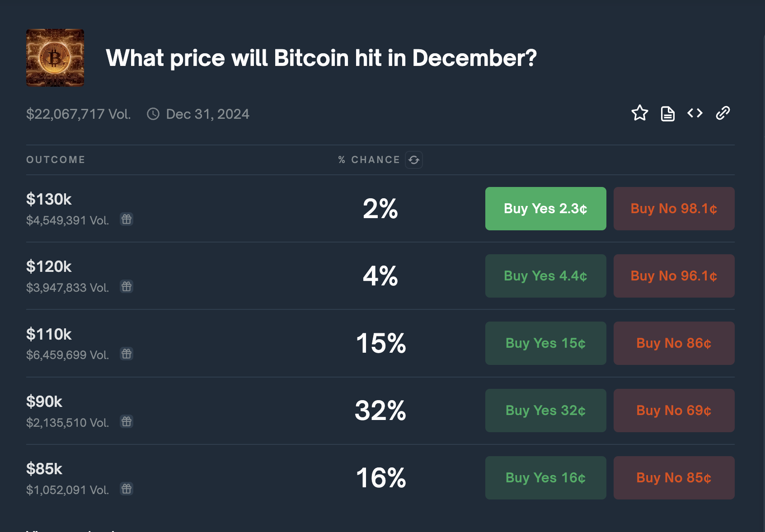Choose Buy No 86¢ for $110k
This screenshot has height=532, width=765.
coord(674,343)
